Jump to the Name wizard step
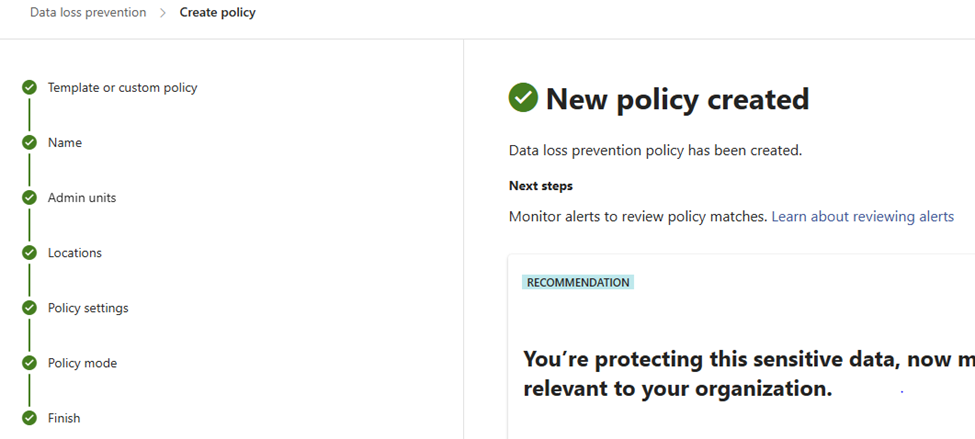Screen dimensions: 975x439 65,143
